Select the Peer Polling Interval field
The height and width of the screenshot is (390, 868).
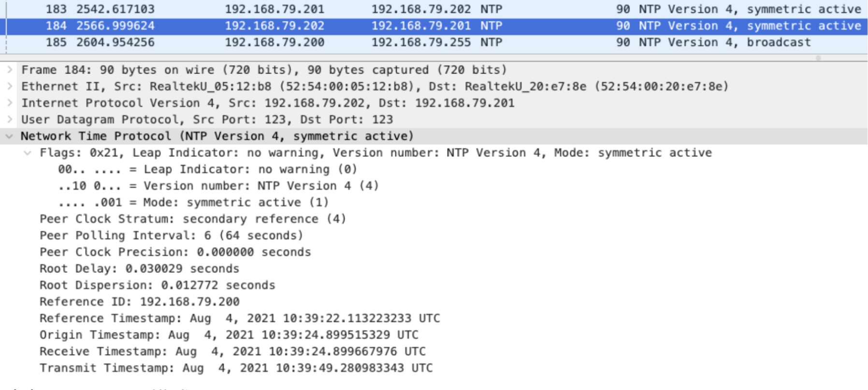coord(171,236)
